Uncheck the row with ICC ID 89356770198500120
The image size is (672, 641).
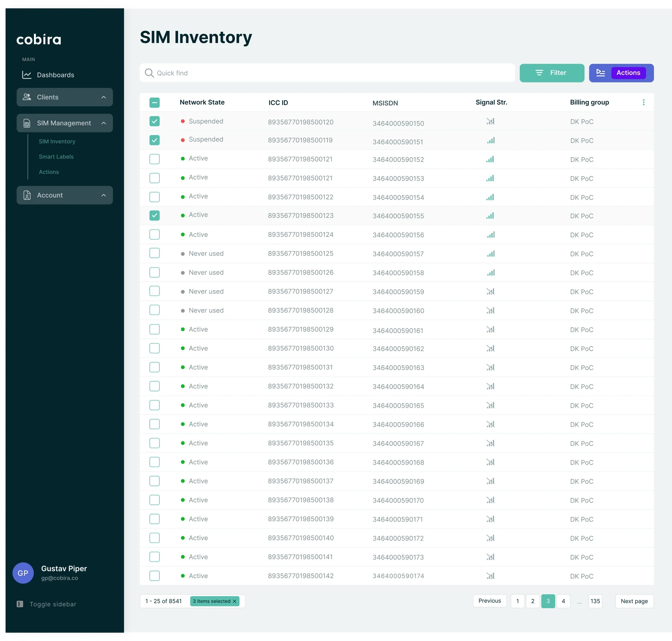click(x=155, y=121)
